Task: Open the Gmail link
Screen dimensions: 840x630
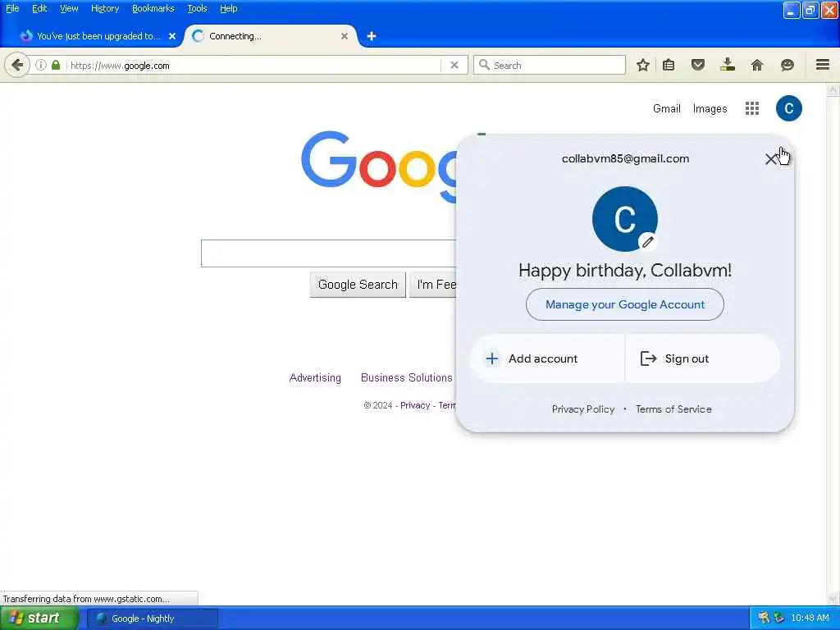Action: tap(666, 109)
